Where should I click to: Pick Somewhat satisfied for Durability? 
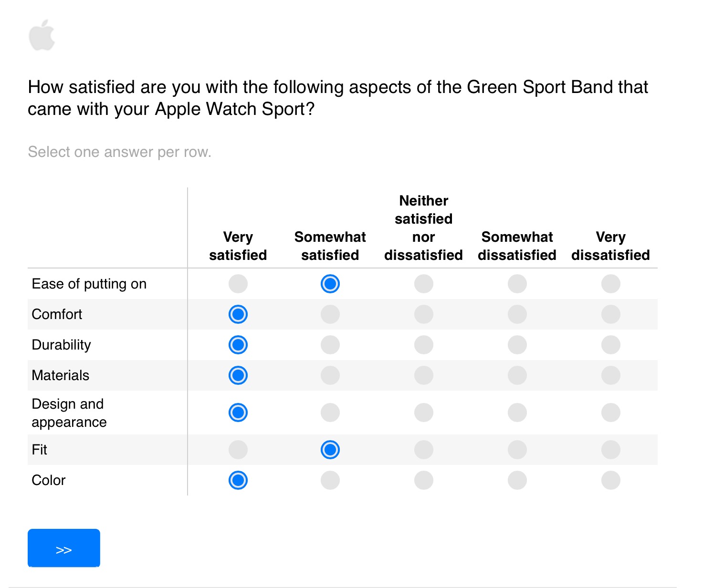330,345
